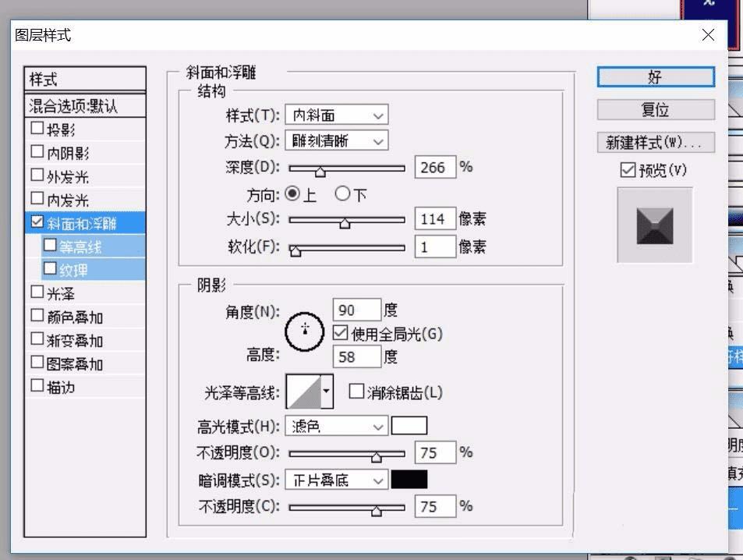Enable the 消除锯齿 anti-alias checkbox

(356, 392)
